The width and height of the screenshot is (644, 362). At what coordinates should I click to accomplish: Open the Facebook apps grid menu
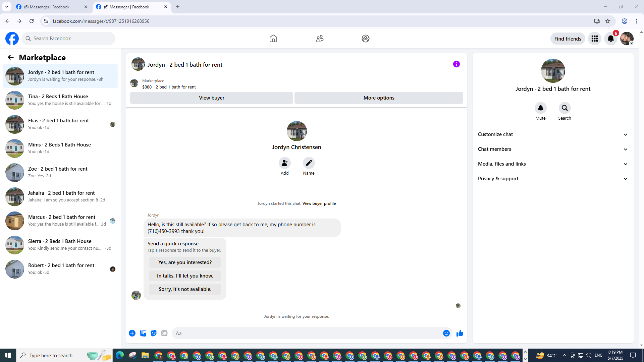click(x=594, y=39)
